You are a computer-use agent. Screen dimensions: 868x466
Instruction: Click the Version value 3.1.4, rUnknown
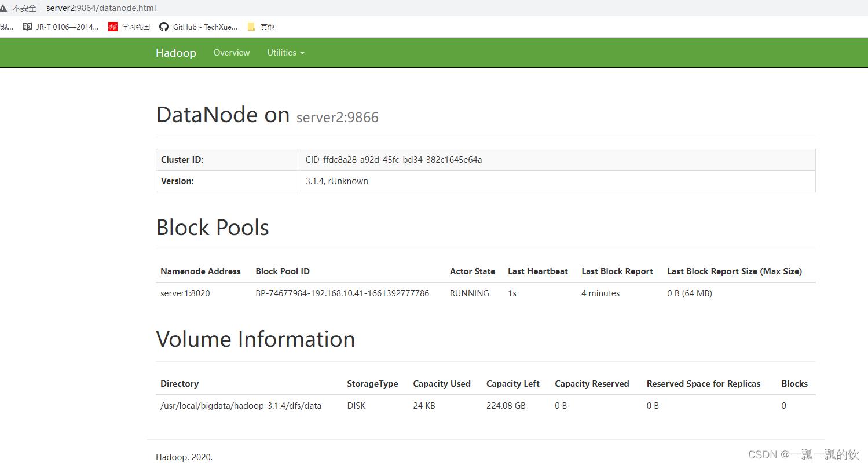[337, 181]
